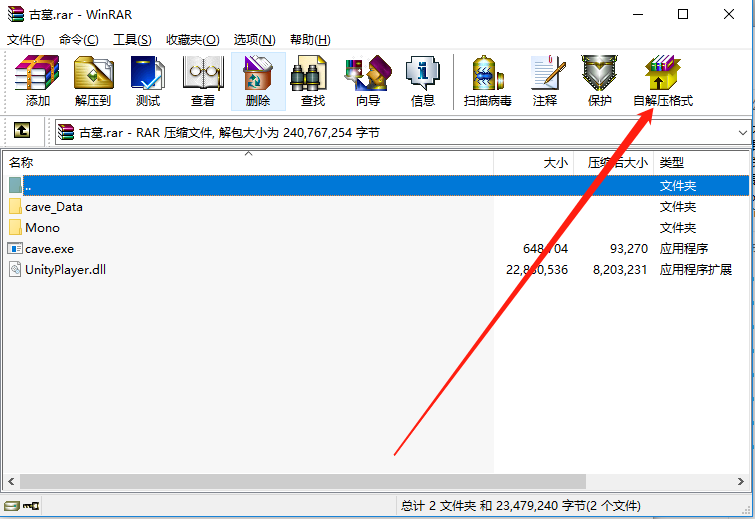Viewport: 755px width, 519px height.
Task: Click the cave.exe application icon
Action: click(15, 248)
